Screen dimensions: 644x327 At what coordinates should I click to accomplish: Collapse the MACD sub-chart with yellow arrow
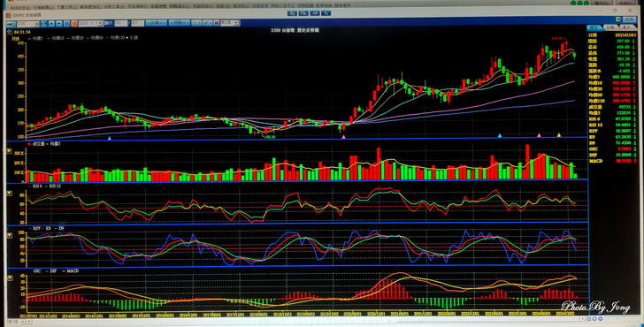(x=10, y=278)
